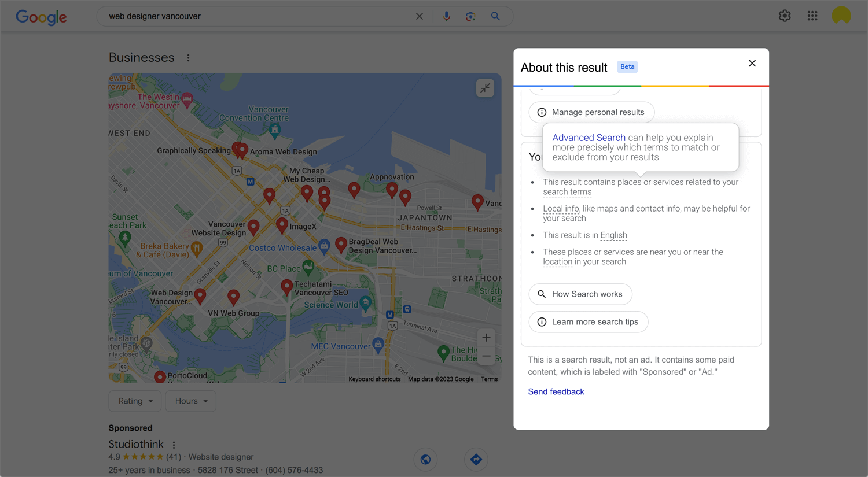Click the BC Place map marker
Image resolution: width=868 pixels, height=477 pixels.
tap(308, 267)
